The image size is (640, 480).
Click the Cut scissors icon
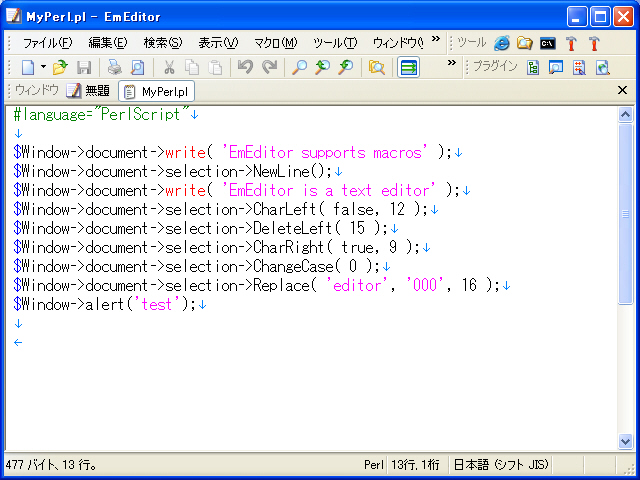coord(169,67)
